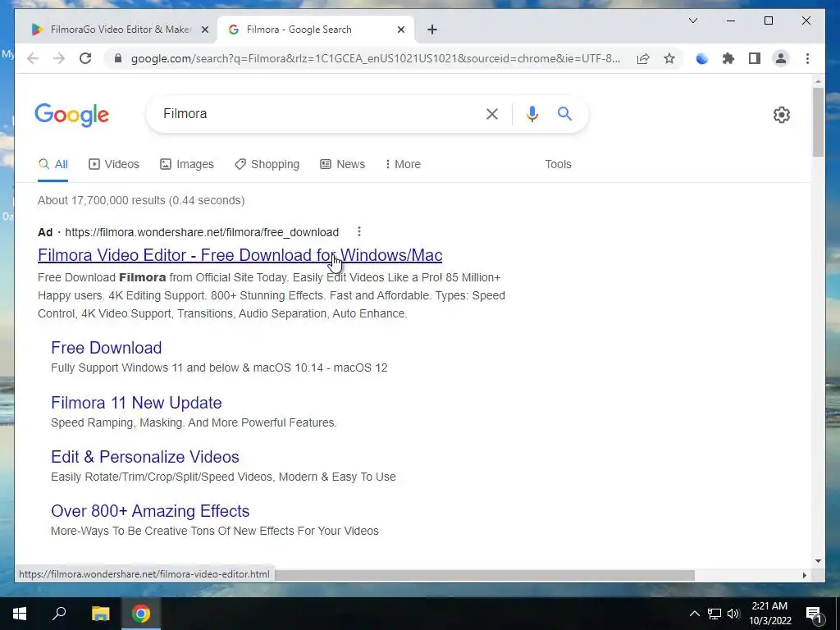Switch to News results

(x=342, y=164)
